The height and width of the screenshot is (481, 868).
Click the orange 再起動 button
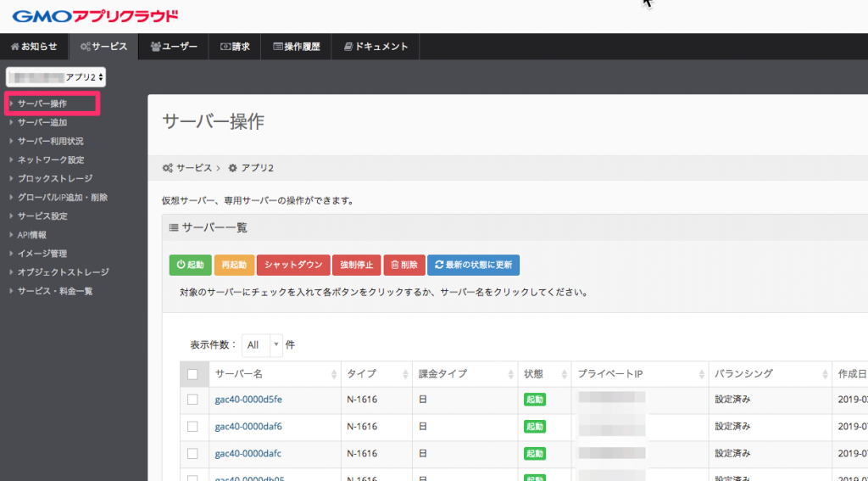(x=234, y=265)
